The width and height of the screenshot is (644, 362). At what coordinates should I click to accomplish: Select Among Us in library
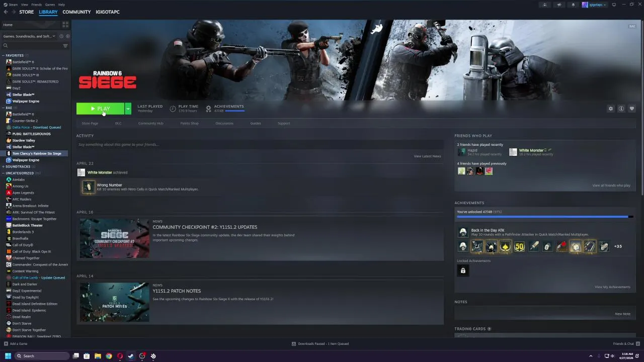pos(20,186)
